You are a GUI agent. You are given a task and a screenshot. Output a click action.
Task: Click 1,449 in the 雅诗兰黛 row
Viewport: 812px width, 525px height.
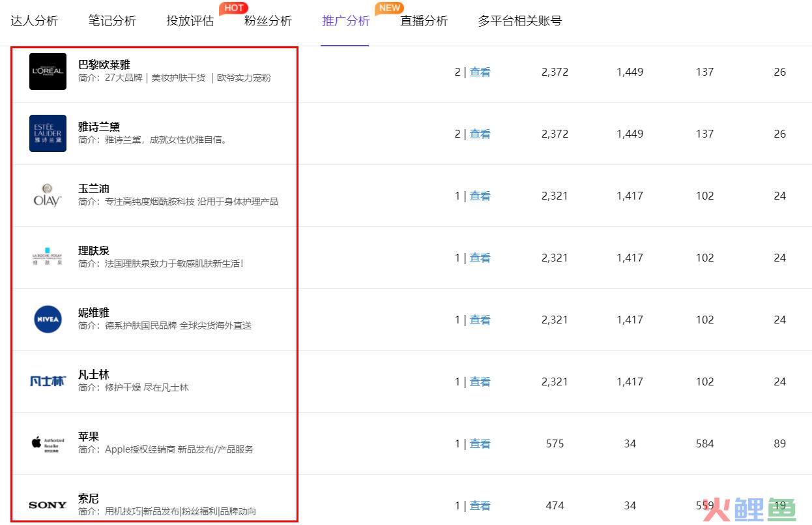(x=630, y=134)
